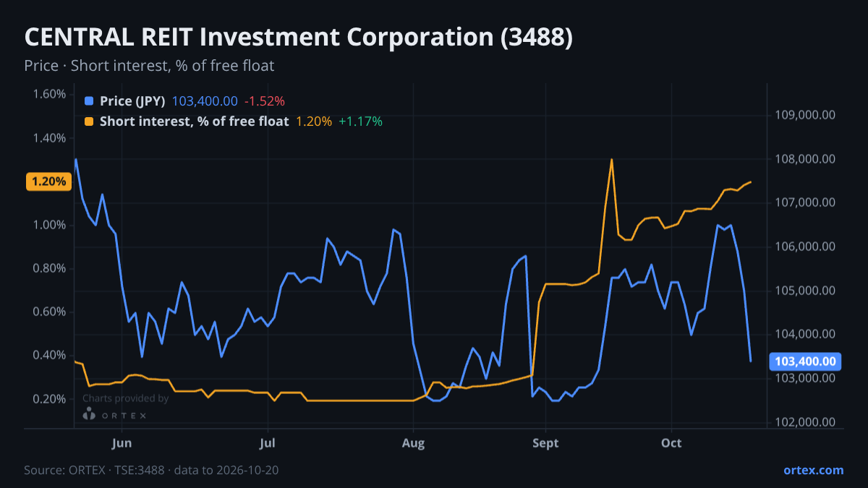Click the 0.80% left axis label
Viewport: 868px width, 488px height.
pos(49,268)
